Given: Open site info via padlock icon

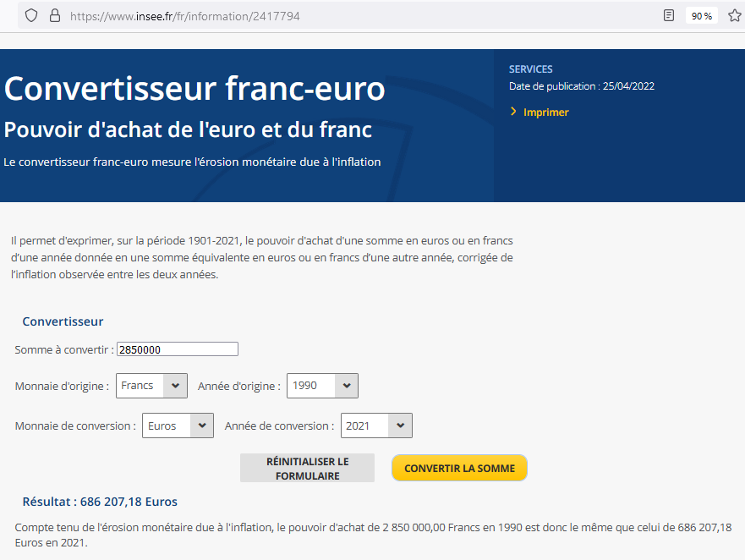Looking at the screenshot, I should click(55, 15).
